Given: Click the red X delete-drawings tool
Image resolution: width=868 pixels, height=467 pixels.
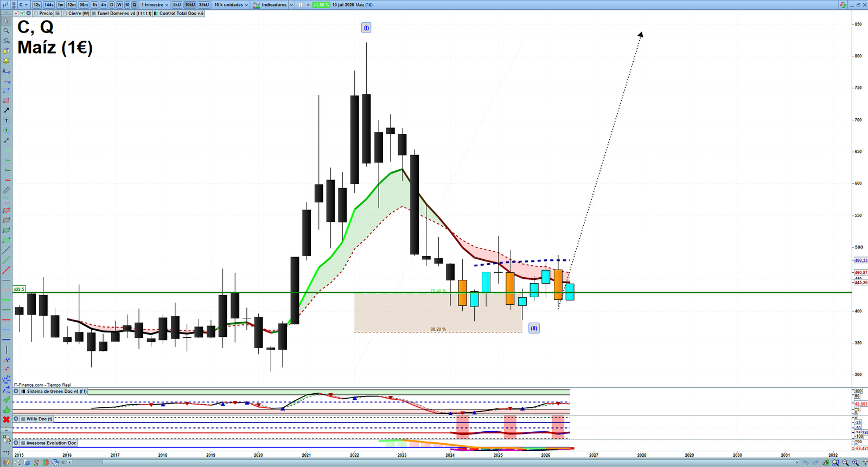Looking at the screenshot, I should click(6, 420).
